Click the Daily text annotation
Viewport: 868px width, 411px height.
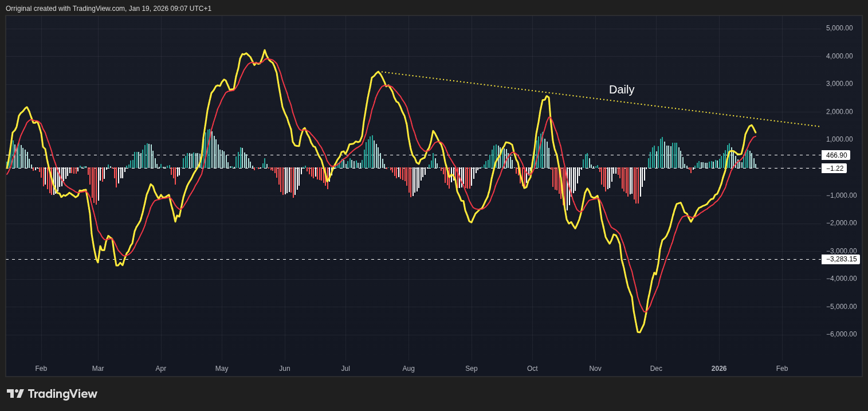coord(622,89)
